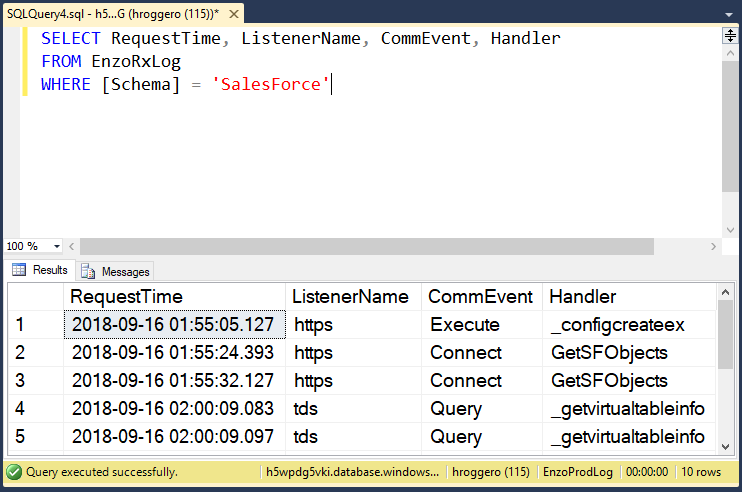Open the 100 % zoom dropdown

[x=56, y=246]
